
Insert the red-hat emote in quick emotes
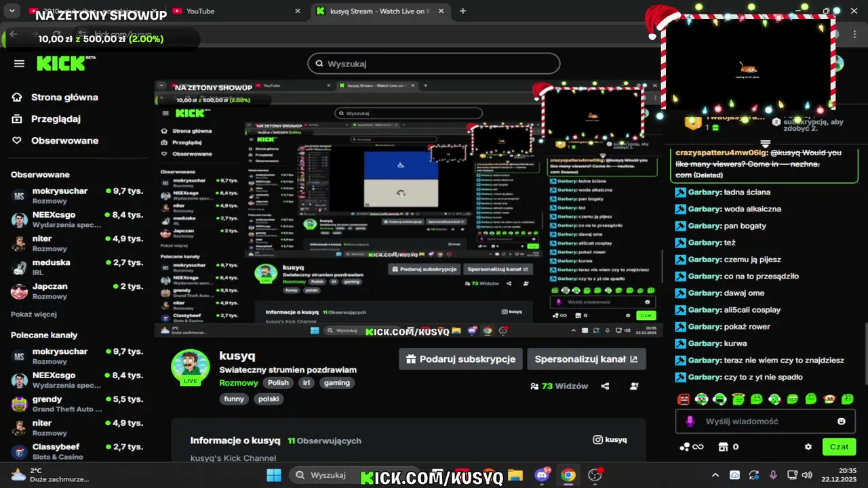pos(829,399)
